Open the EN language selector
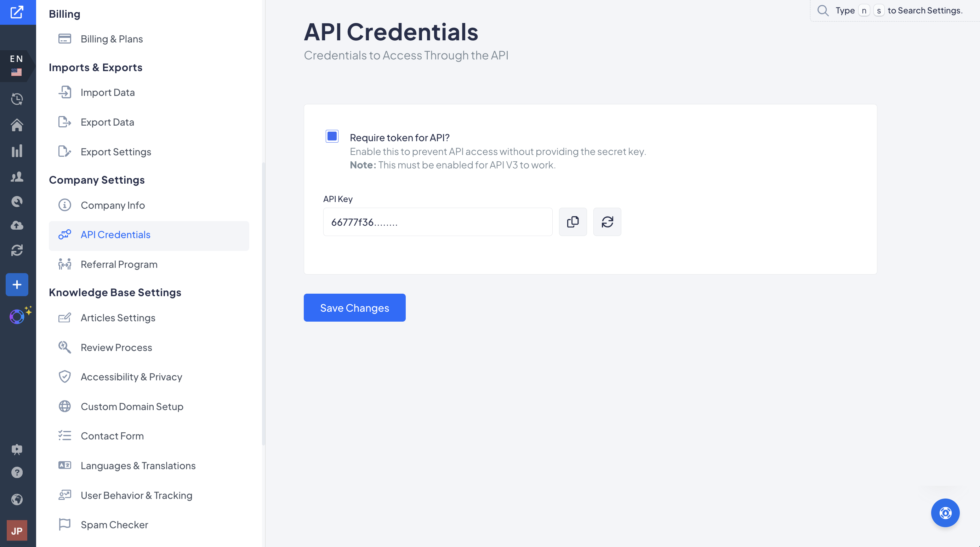The height and width of the screenshot is (547, 980). pyautogui.click(x=17, y=66)
